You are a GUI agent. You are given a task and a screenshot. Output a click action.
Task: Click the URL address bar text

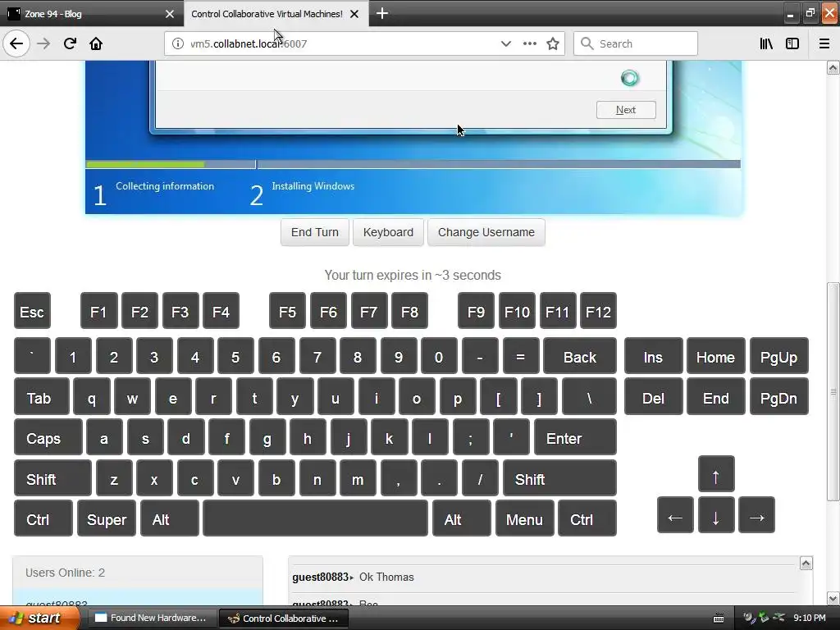click(x=249, y=43)
